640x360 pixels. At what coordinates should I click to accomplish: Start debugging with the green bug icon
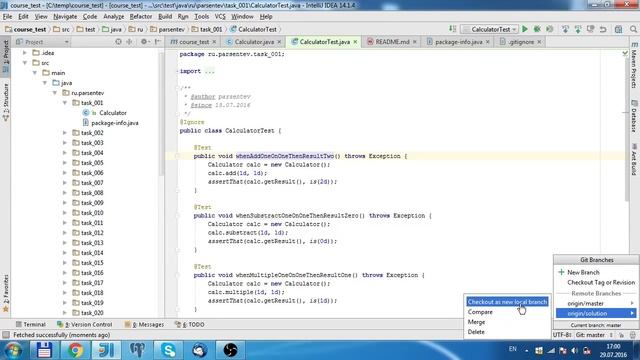(537, 29)
